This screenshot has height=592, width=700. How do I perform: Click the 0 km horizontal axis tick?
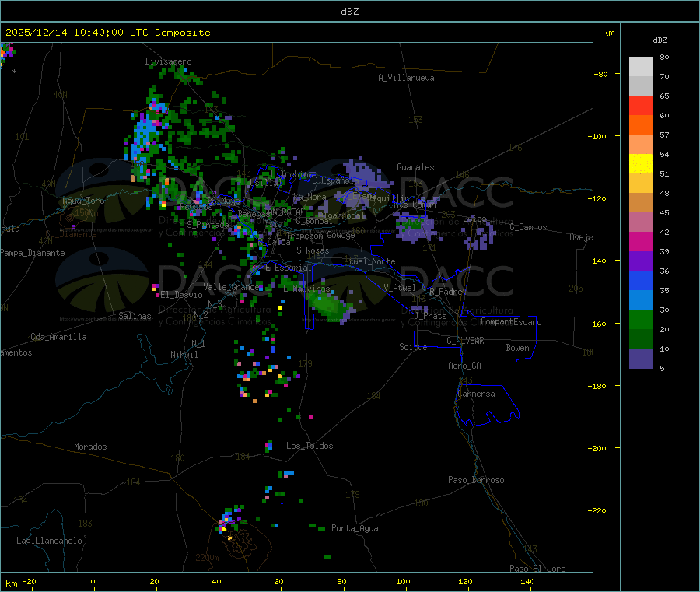point(93,581)
